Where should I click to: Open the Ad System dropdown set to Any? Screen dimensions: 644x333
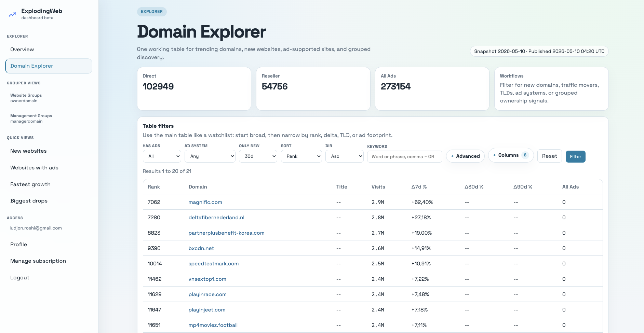pos(210,156)
